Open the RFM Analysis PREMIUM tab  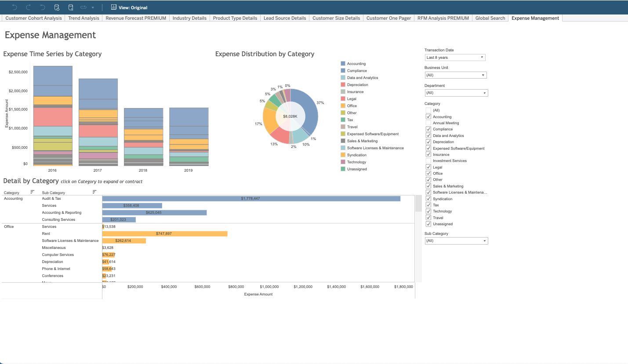pos(443,18)
